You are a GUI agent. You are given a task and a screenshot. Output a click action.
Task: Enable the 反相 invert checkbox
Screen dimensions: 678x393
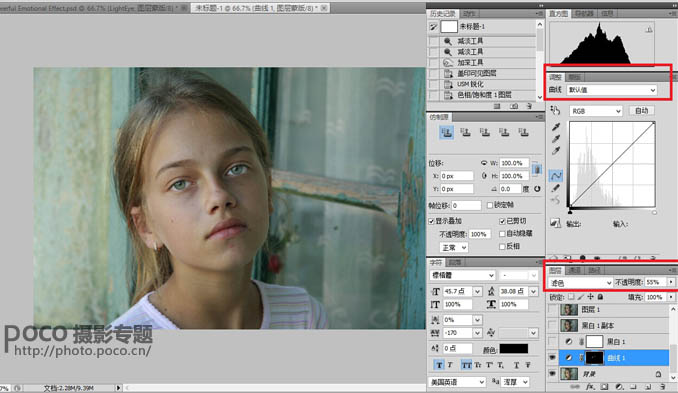pyautogui.click(x=502, y=246)
